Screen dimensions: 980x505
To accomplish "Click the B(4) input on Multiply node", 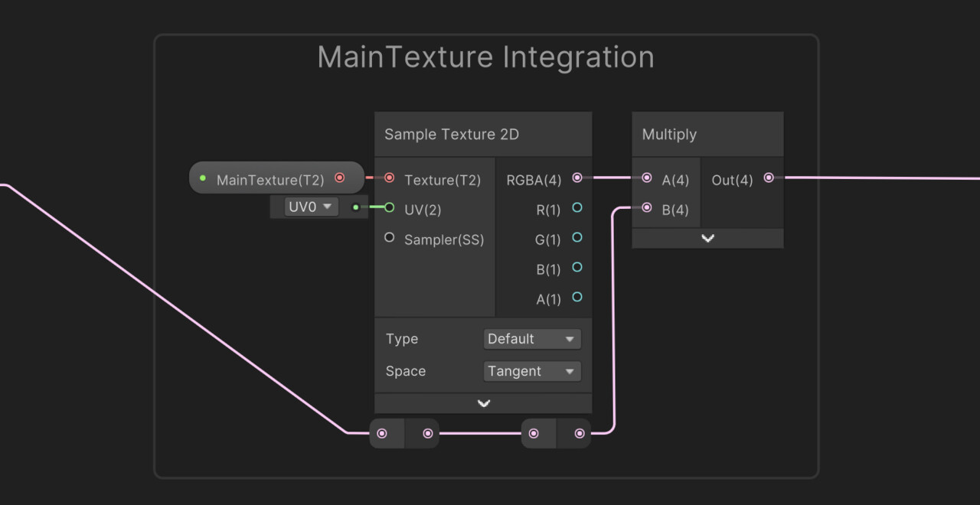I will (x=647, y=207).
